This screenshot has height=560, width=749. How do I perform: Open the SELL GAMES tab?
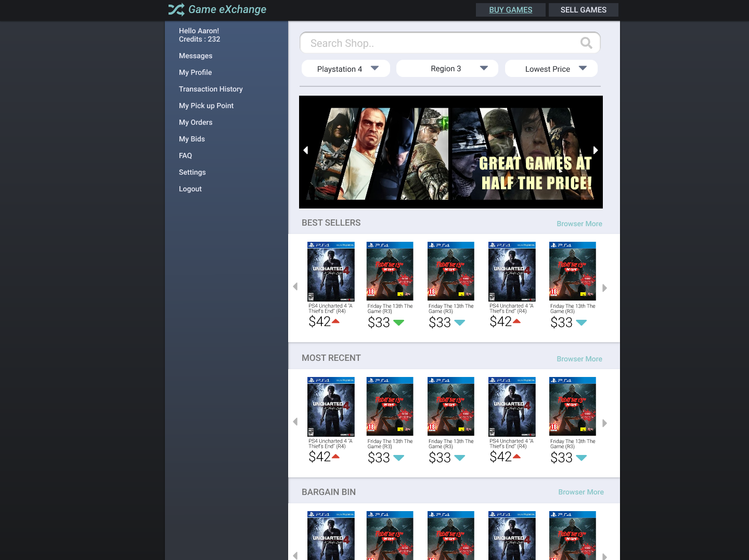pos(584,10)
